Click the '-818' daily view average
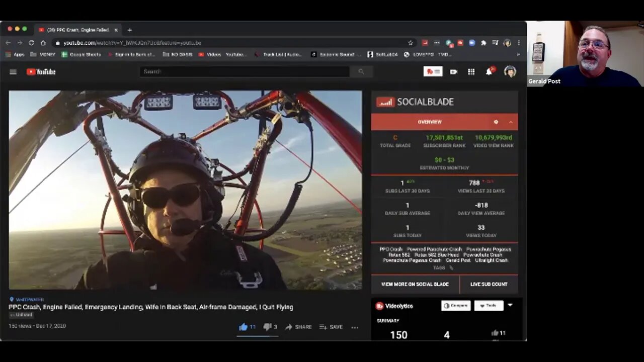644x362 pixels. [x=481, y=205]
